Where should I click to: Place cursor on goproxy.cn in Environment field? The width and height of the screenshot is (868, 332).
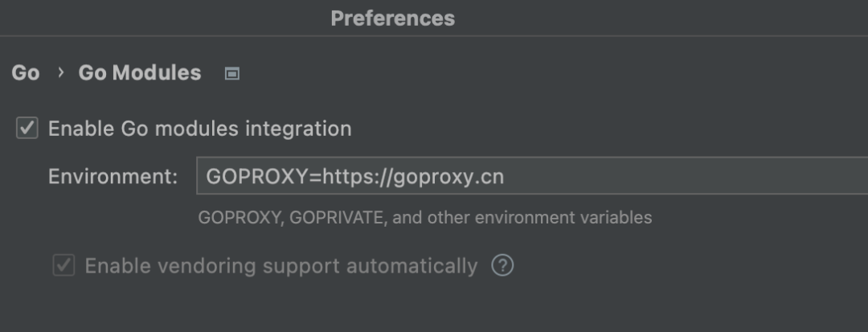click(448, 176)
